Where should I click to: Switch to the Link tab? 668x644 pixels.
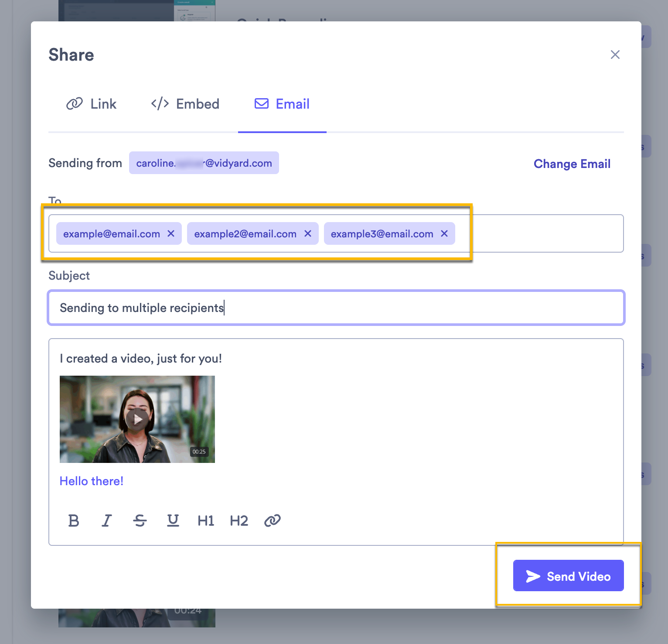point(92,104)
